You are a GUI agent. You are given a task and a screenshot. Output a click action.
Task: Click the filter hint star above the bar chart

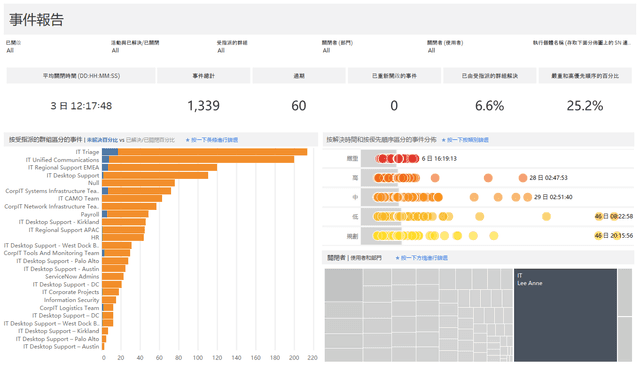pos(188,140)
